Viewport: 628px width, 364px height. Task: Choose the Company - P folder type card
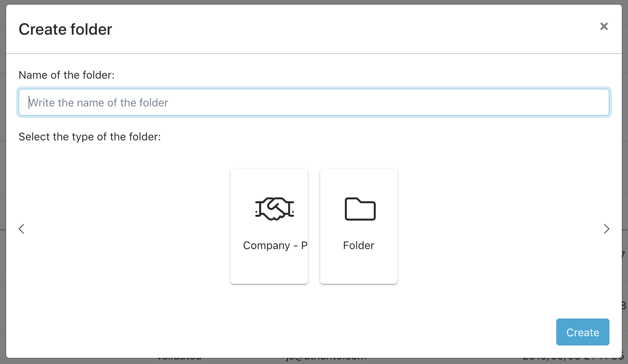269,226
